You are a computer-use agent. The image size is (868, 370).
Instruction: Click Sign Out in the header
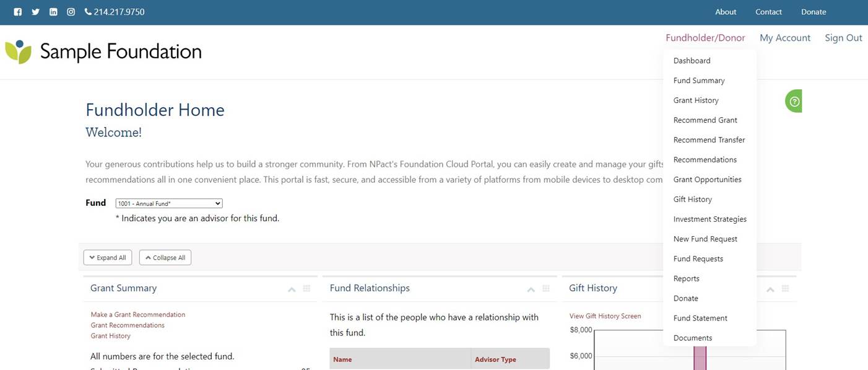843,38
